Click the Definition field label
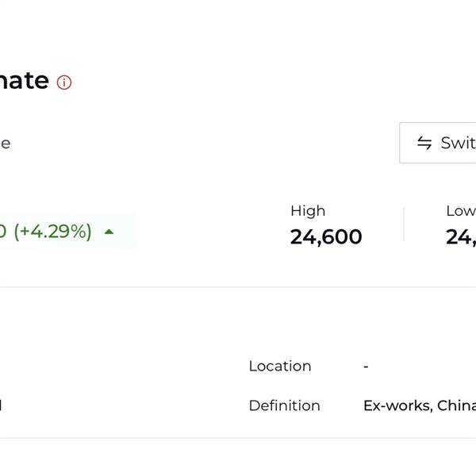476x476 pixels. pos(284,405)
